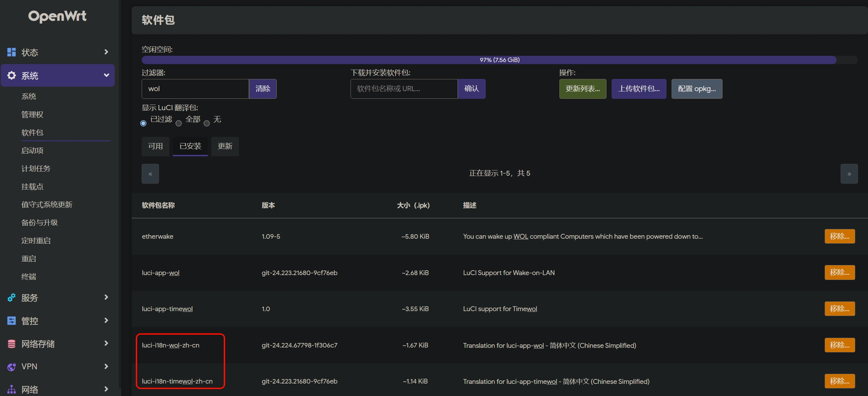Click the etherwake package name

pyautogui.click(x=158, y=236)
